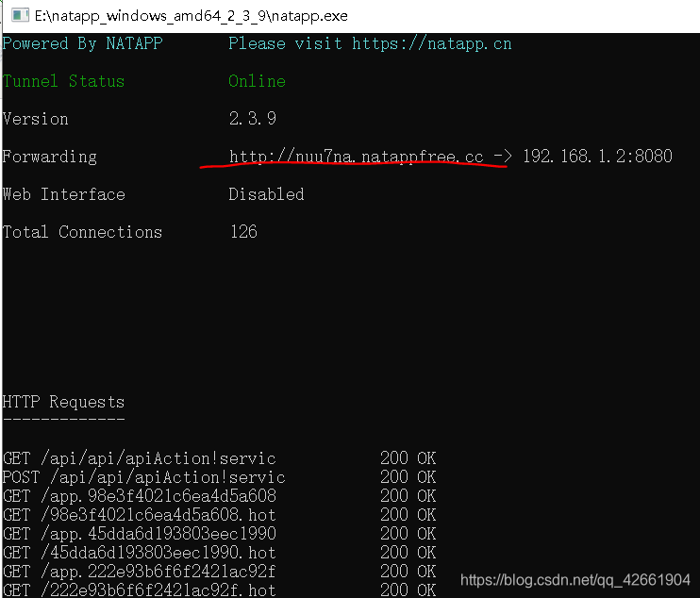The image size is (700, 598).
Task: Click the title text E:\natapp_windows_amd64_2_3_9\natapp.exe
Action: point(192,16)
